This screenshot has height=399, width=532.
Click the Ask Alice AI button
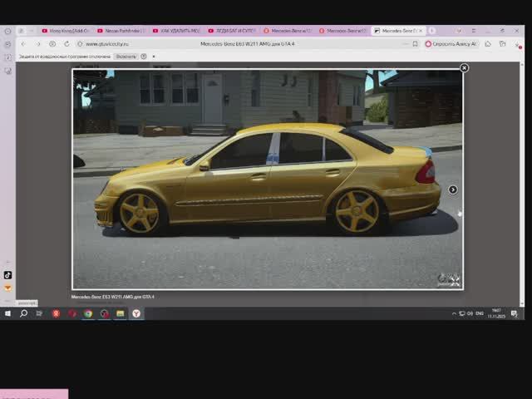tap(451, 44)
